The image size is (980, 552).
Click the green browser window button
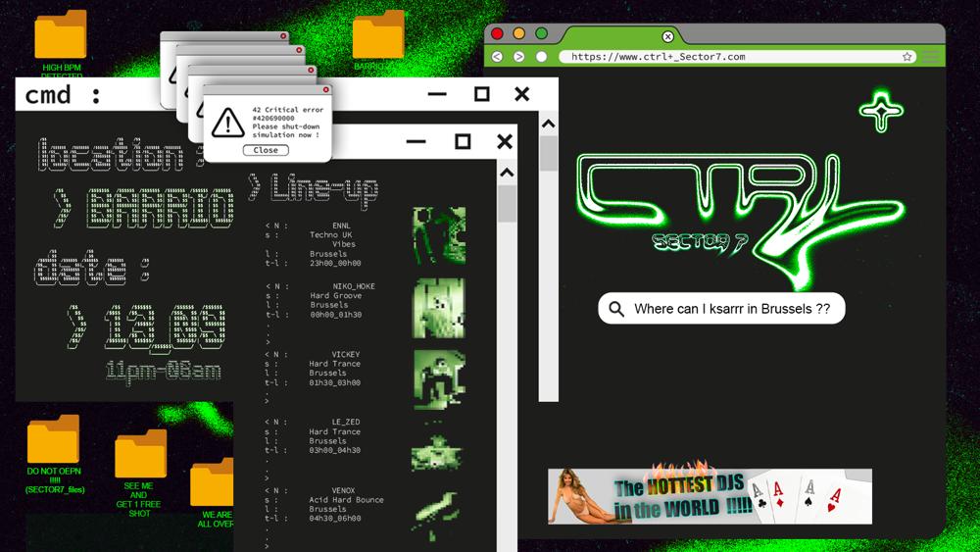click(541, 33)
